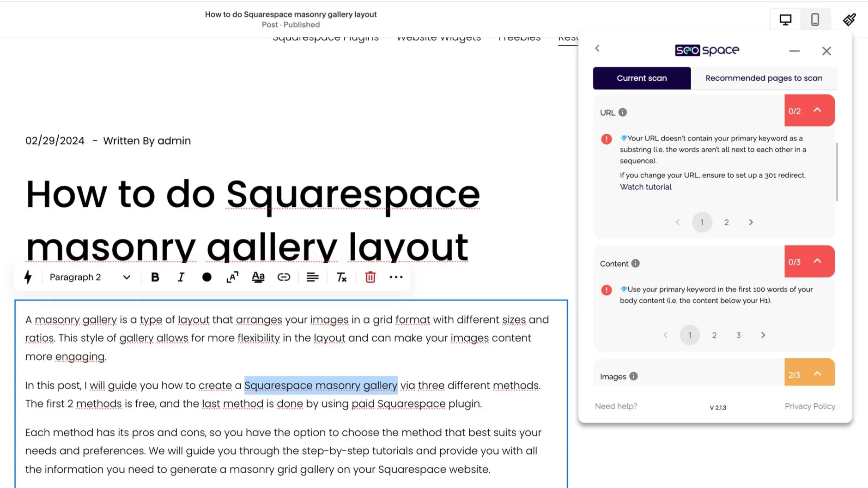Open the text size scale tool
868x488 pixels.
[232, 277]
